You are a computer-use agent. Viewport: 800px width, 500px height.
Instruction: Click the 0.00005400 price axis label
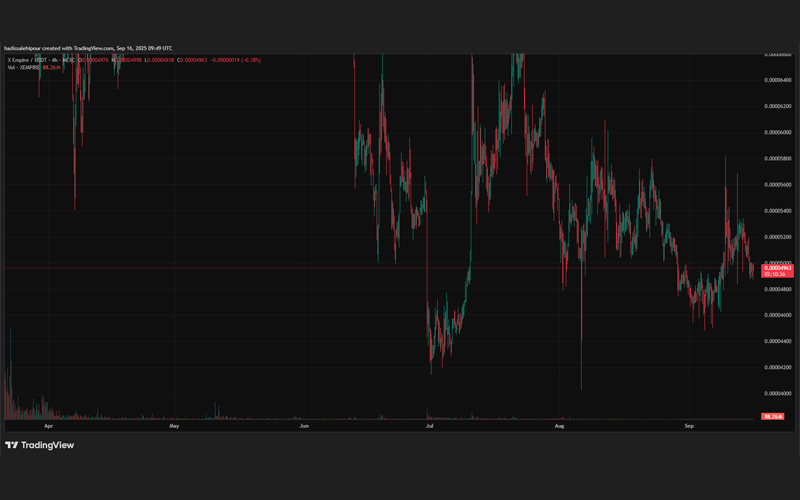click(778, 211)
